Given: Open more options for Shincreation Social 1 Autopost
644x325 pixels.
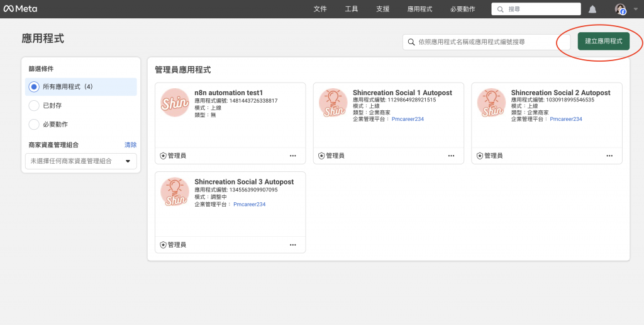Looking at the screenshot, I should [452, 156].
